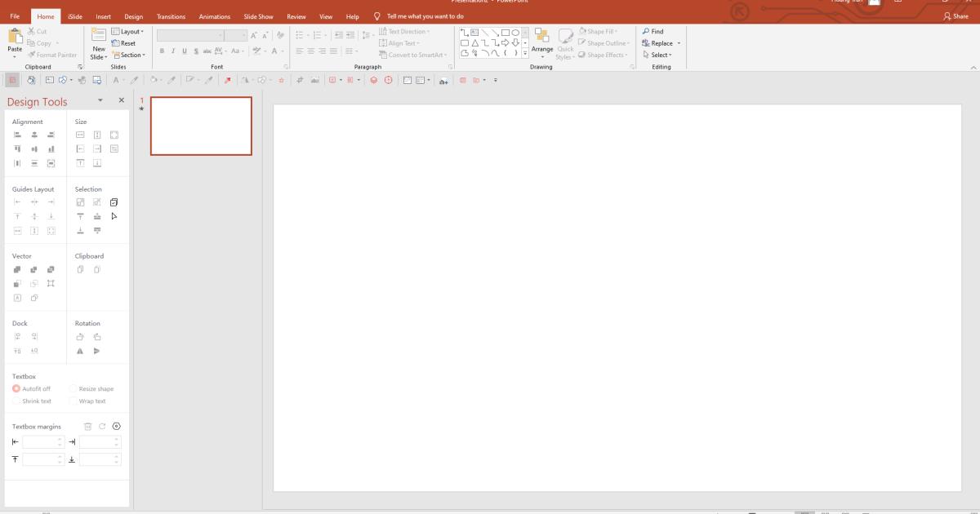Viewport: 980px width, 514px height.
Task: Open the Layout dropdown
Action: click(129, 31)
